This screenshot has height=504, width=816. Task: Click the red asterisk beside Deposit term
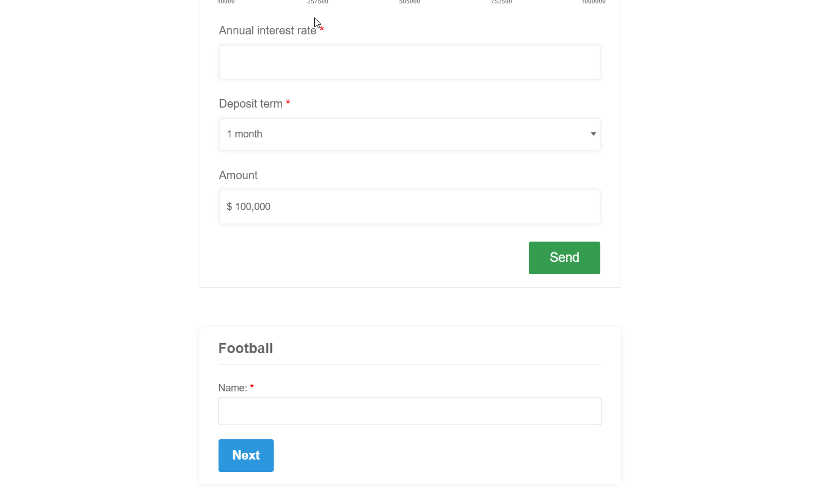[288, 103]
